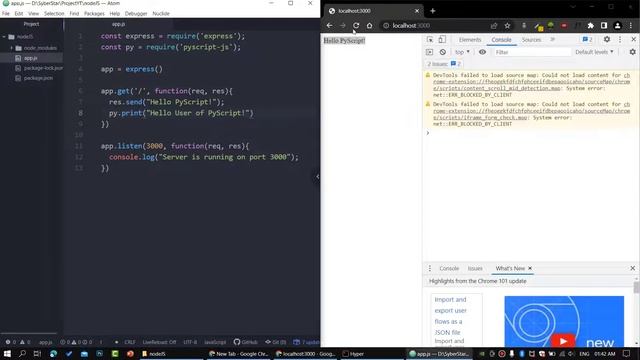This screenshot has height=360, width=640.
Task: Activate DevTools inspect element picker
Action: [430, 40]
